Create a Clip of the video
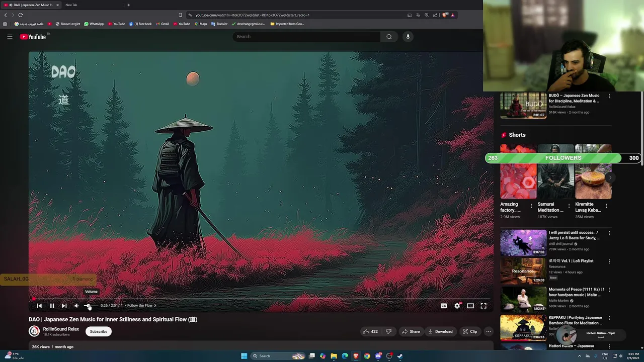 [470, 331]
